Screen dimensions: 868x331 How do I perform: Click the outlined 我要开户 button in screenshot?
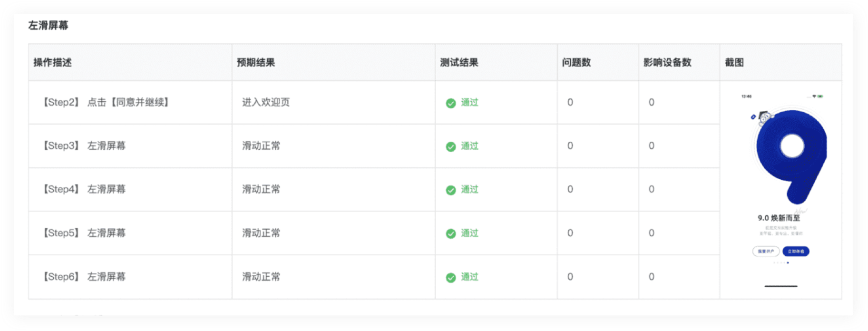point(766,252)
